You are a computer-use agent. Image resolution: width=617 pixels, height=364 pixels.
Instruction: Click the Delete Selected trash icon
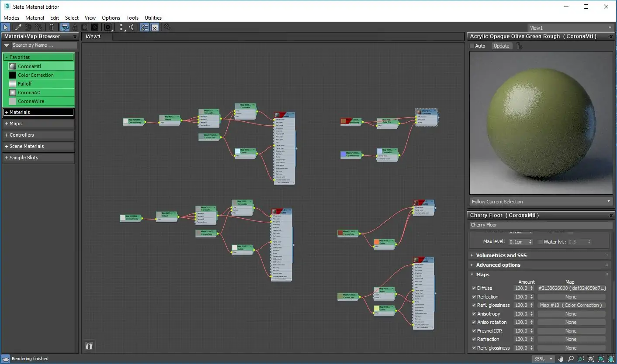click(52, 27)
